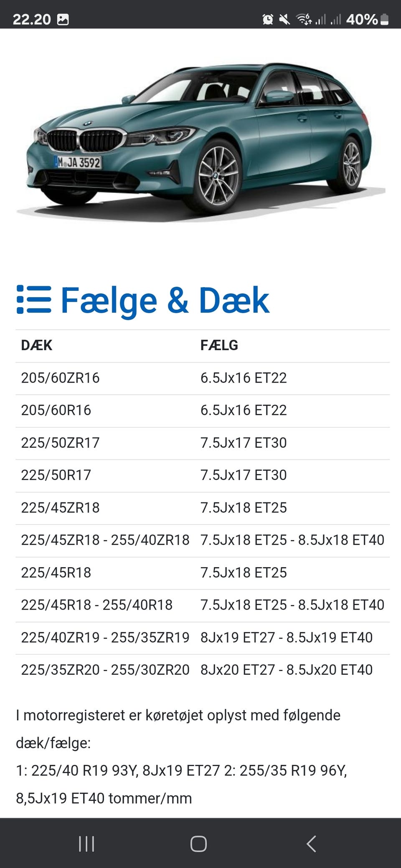Screen dimensions: 401x868
Task: Tap the DÆK column header
Action: (x=37, y=346)
